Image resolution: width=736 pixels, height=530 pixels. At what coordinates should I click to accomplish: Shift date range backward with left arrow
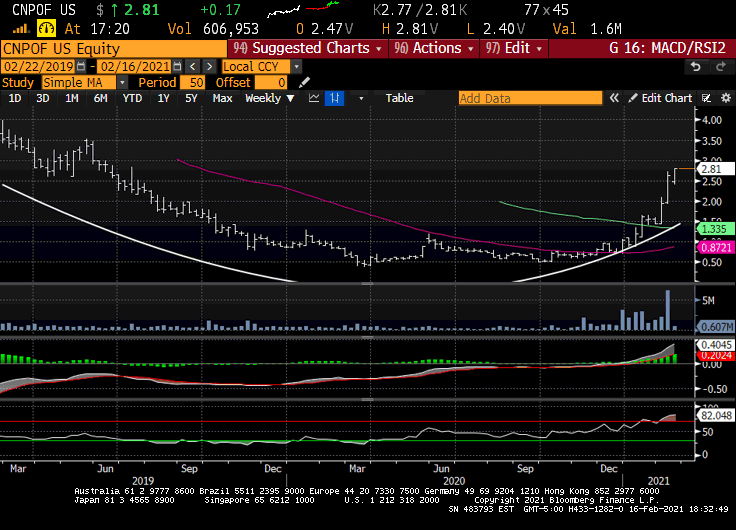point(192,66)
